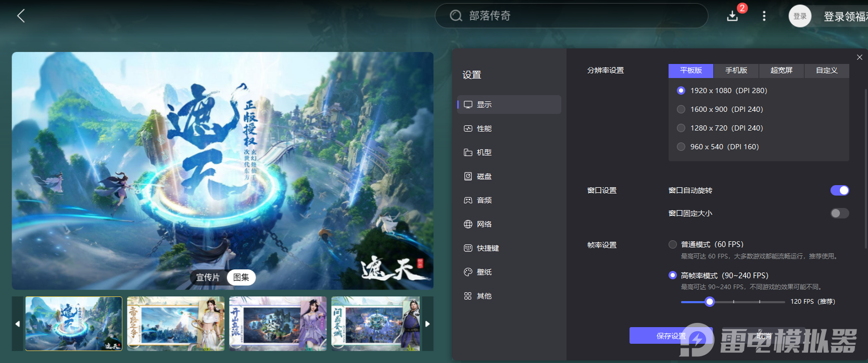The image size is (868, 363).
Task: Click the 保存设置 save button
Action: pyautogui.click(x=671, y=336)
